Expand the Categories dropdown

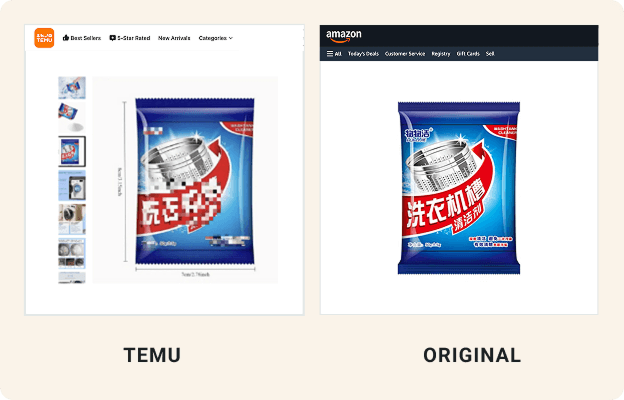216,38
